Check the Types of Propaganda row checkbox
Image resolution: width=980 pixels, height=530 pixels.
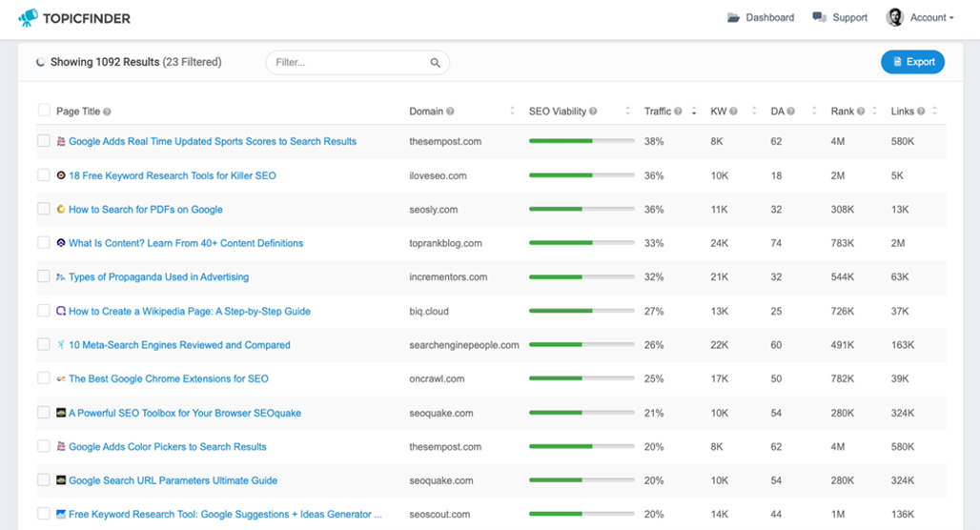tap(43, 276)
